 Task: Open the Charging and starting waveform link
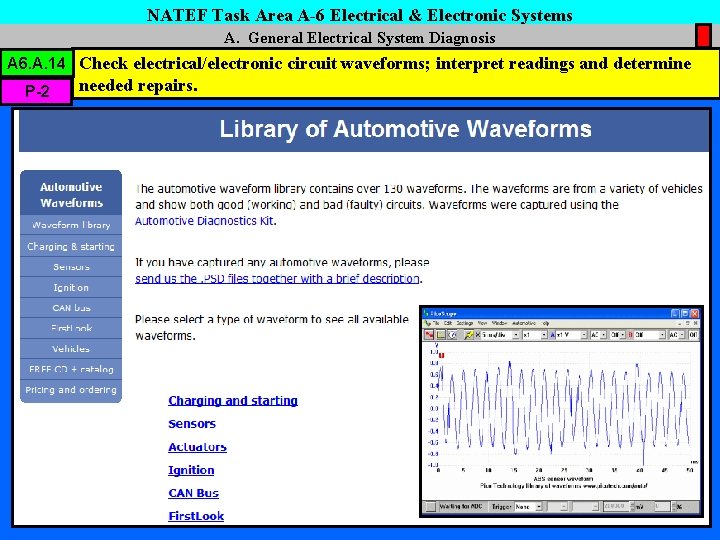pyautogui.click(x=233, y=400)
